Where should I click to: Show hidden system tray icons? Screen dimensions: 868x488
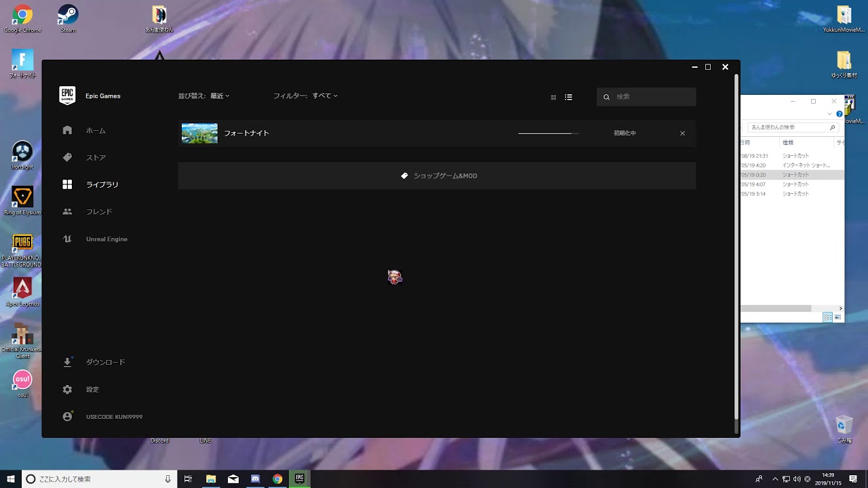point(776,479)
